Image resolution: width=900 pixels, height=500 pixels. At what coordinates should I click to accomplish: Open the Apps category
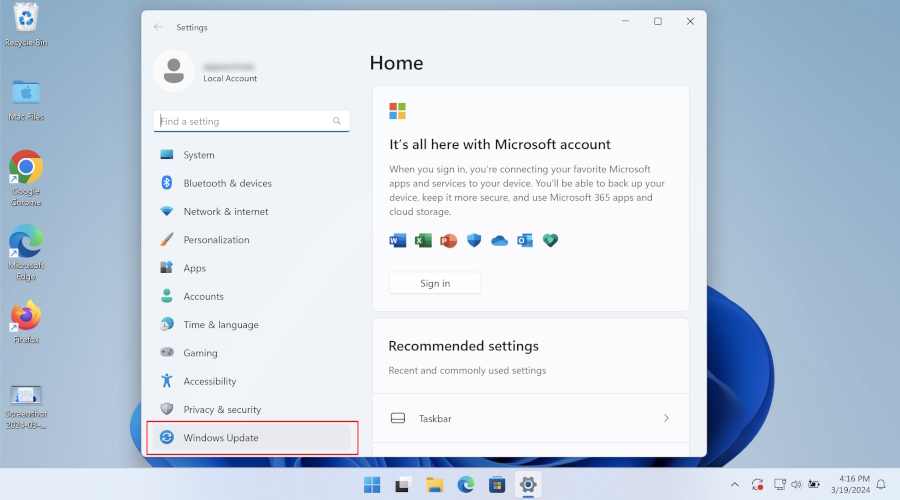[x=251, y=268]
